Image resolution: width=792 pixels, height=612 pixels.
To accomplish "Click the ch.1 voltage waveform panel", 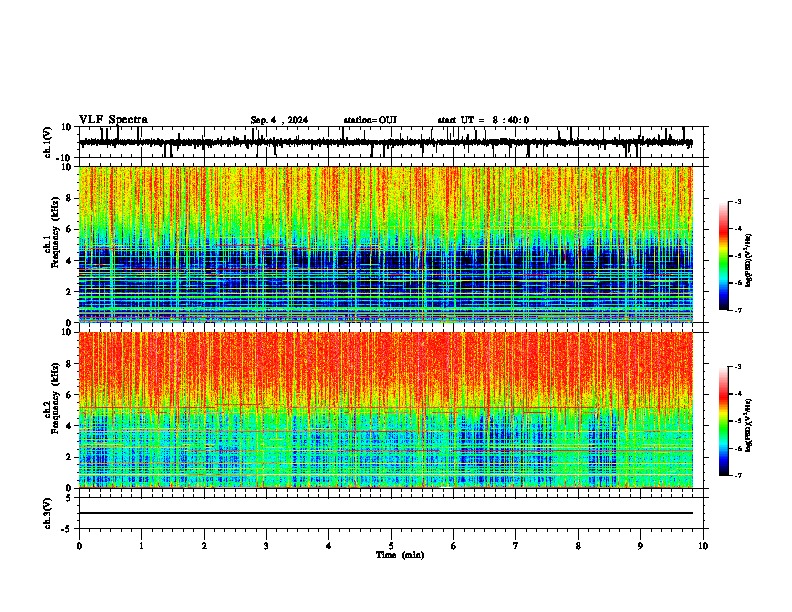I will 391,142.
